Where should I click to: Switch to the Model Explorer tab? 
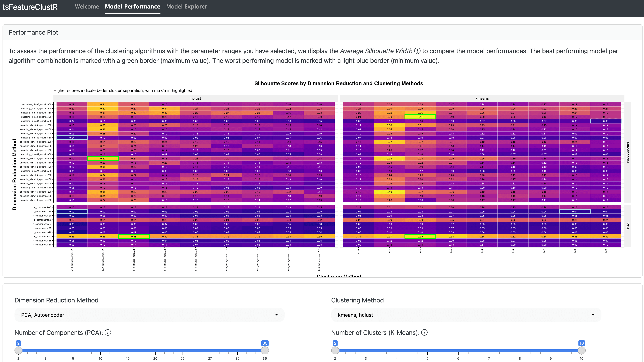187,7
